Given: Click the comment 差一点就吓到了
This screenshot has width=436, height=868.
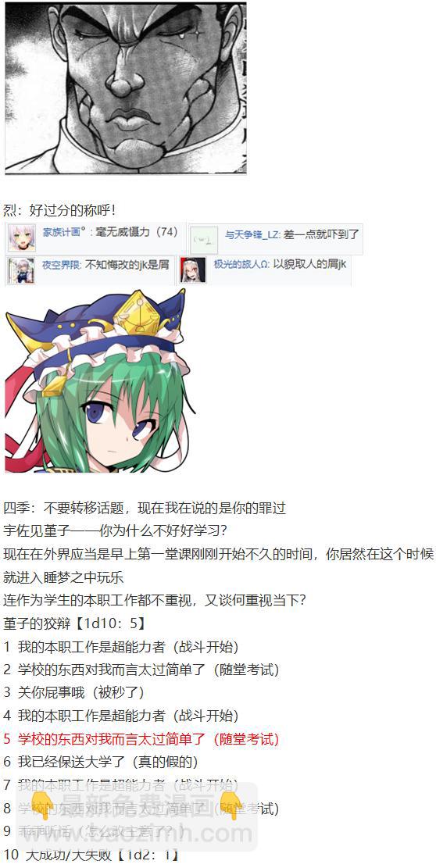Looking at the screenshot, I should (321, 234).
